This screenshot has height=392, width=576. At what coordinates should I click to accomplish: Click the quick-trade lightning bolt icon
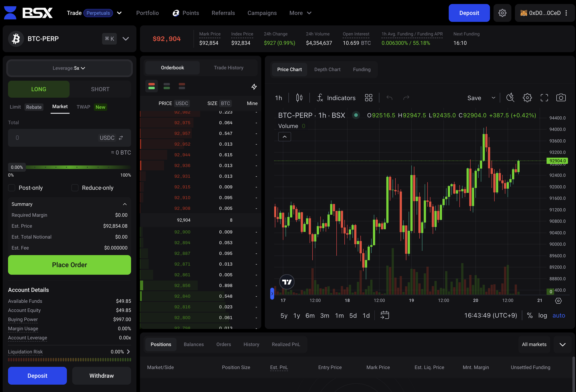pyautogui.click(x=254, y=87)
